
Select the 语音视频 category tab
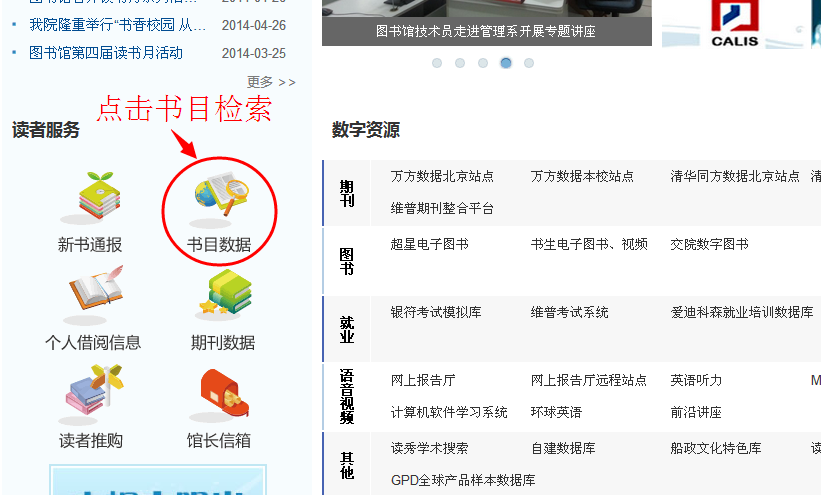347,397
